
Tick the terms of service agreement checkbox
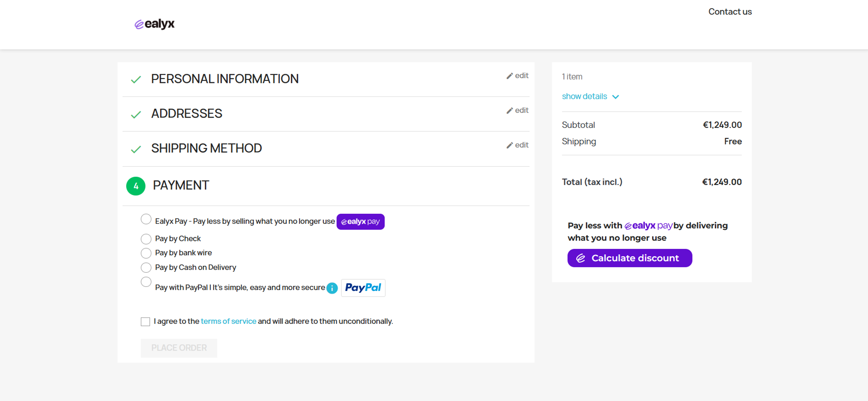[x=145, y=322]
